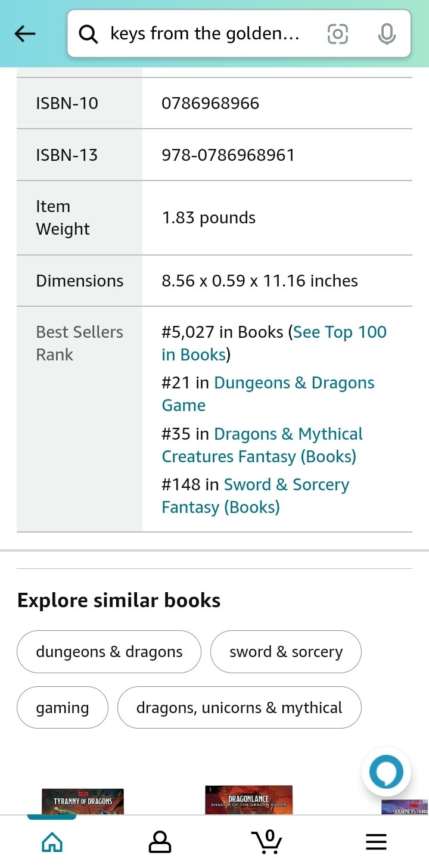The width and height of the screenshot is (429, 868).
Task: Select the 'gaming' chip
Action: 63,708
